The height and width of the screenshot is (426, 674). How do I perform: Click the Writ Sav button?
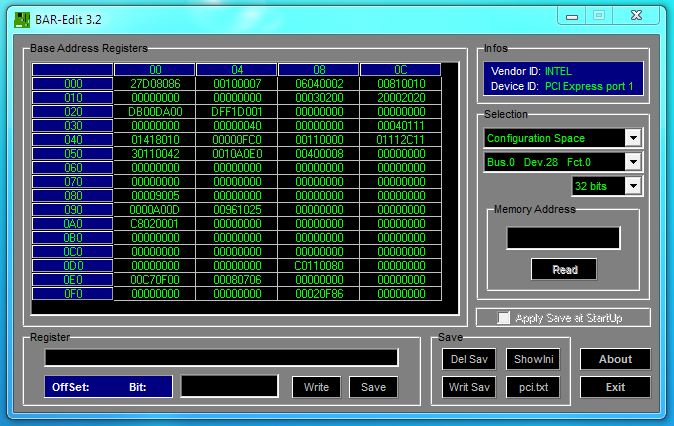pyautogui.click(x=469, y=387)
